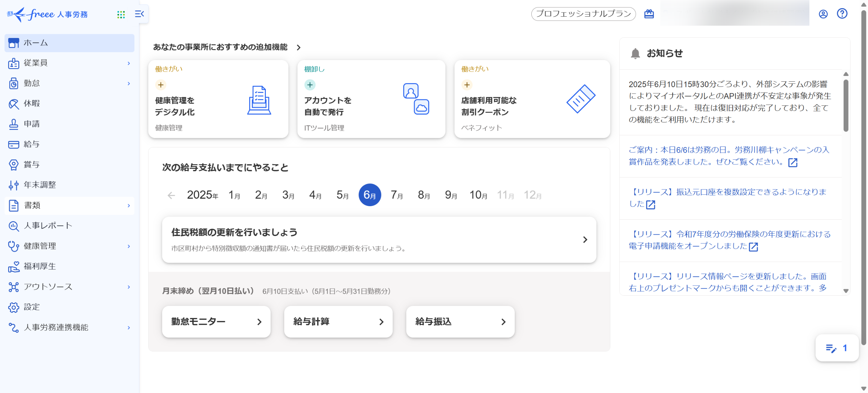Open the app switcher grid icon
Viewport: 868px width, 393px height.
coord(121,14)
